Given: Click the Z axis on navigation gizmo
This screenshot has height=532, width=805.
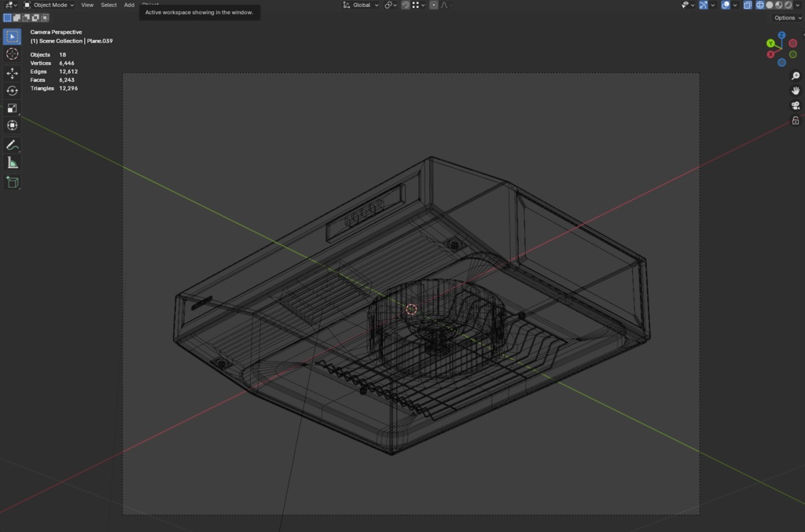Looking at the screenshot, I should pos(781,35).
